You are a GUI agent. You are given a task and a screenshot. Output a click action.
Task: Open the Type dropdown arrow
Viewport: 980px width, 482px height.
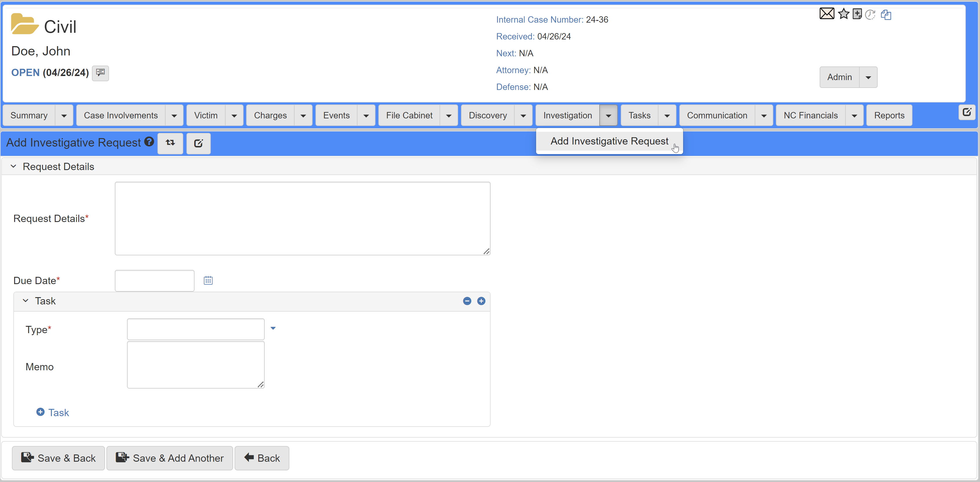273,328
